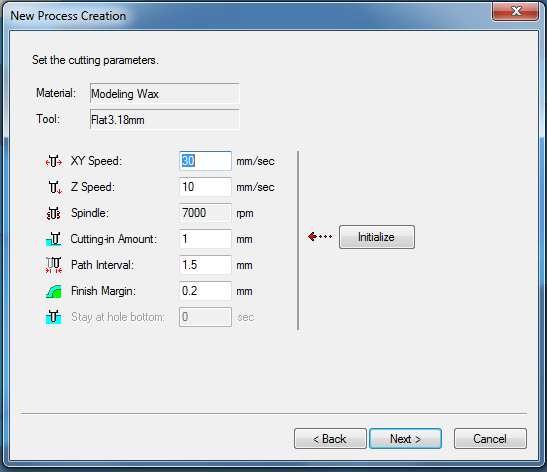Click the Material: label
The width and height of the screenshot is (547, 472).
pos(56,93)
